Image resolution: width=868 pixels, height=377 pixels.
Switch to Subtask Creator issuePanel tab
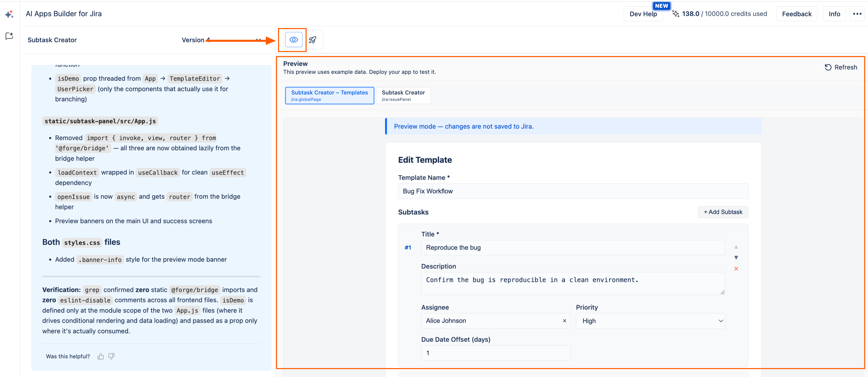pyautogui.click(x=403, y=96)
